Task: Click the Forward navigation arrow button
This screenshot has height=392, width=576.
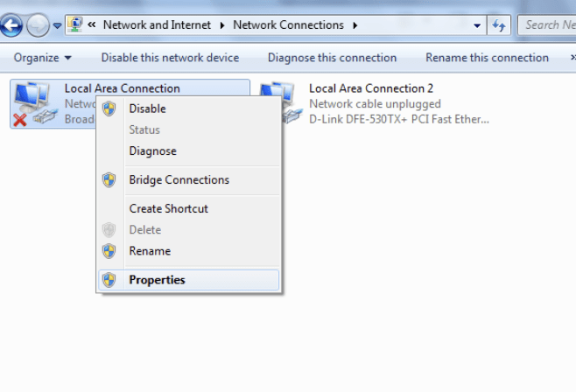Action: 38,25
